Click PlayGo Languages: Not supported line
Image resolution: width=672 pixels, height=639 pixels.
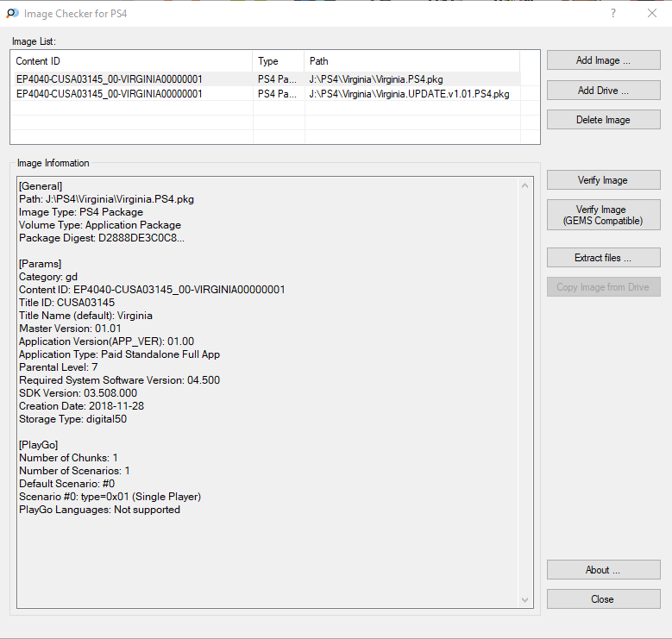(99, 510)
